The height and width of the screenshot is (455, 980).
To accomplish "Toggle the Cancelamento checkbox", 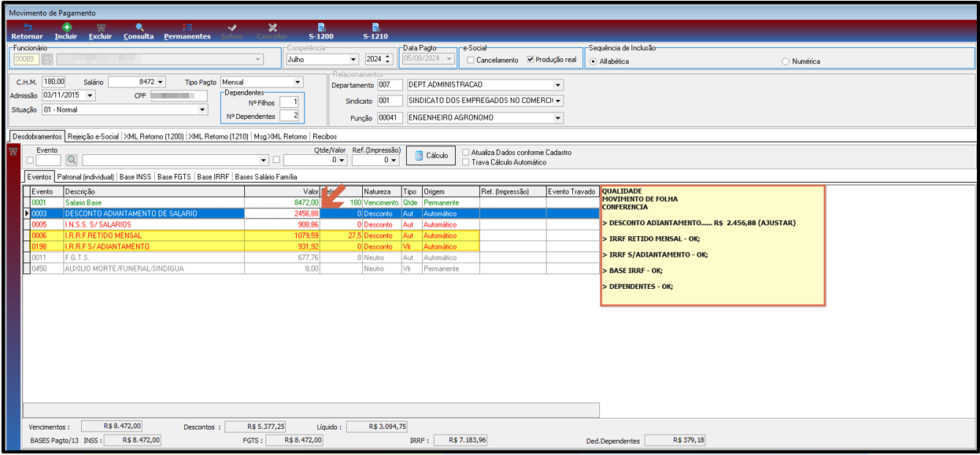I will 471,60.
